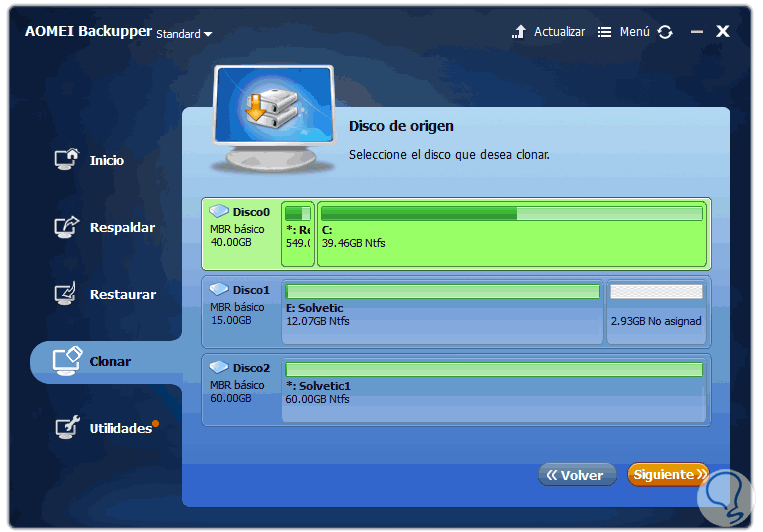Screen dimensions: 763x532
Task: Click the Disco de origen heading
Action: (x=401, y=126)
